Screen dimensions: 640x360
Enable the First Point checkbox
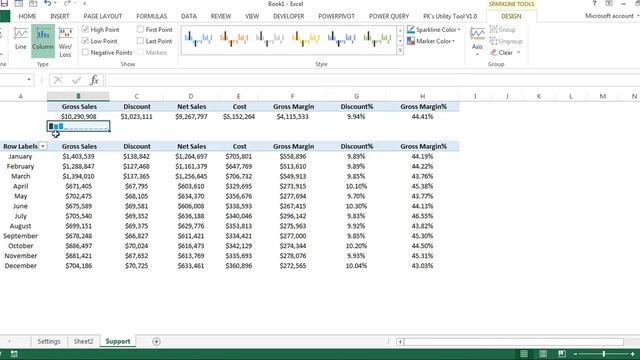140,29
